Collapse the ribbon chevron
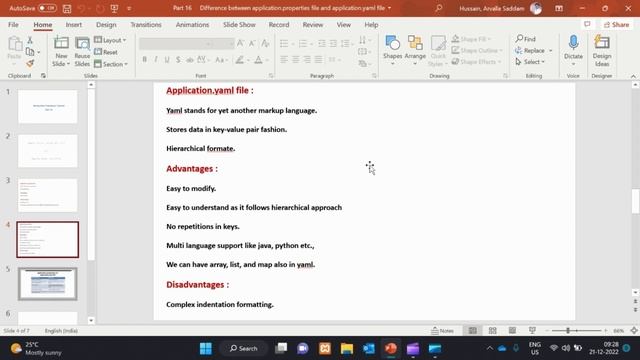 [633, 76]
